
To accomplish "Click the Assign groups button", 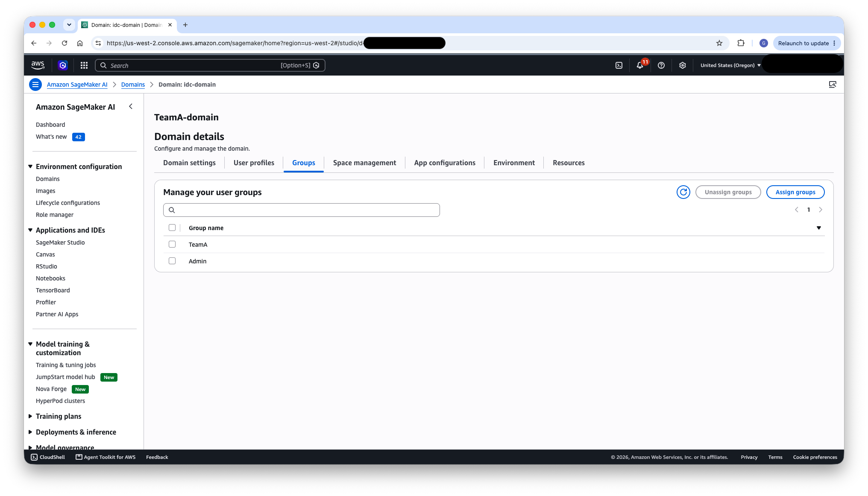I will (795, 192).
